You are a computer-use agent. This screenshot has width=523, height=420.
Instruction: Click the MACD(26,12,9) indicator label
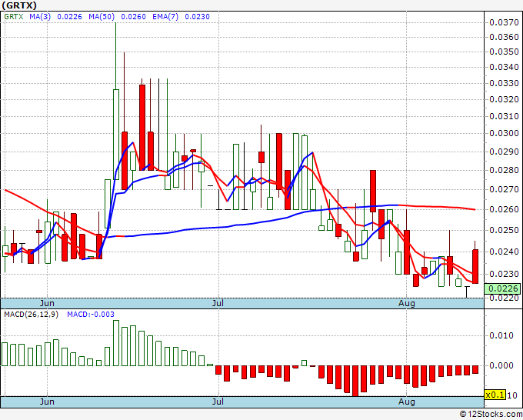31,315
